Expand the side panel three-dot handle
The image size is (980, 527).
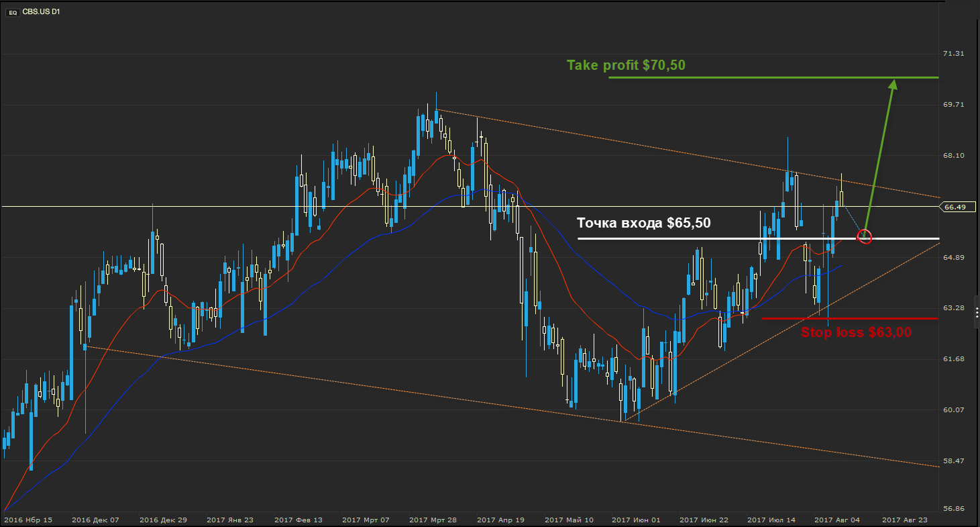tap(976, 313)
